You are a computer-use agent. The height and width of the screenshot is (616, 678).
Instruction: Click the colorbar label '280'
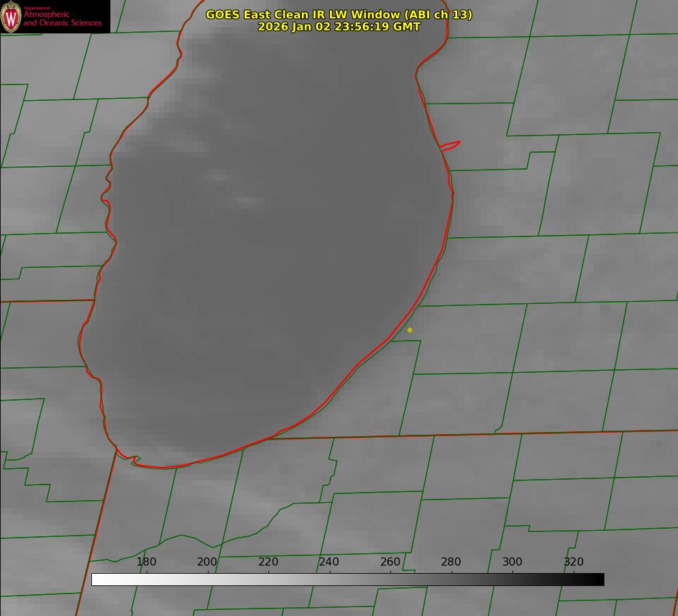click(451, 561)
